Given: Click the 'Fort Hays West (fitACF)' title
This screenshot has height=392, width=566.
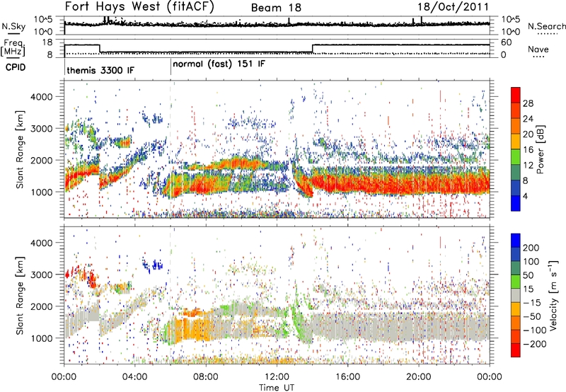Looking at the screenshot, I should 139,6.
